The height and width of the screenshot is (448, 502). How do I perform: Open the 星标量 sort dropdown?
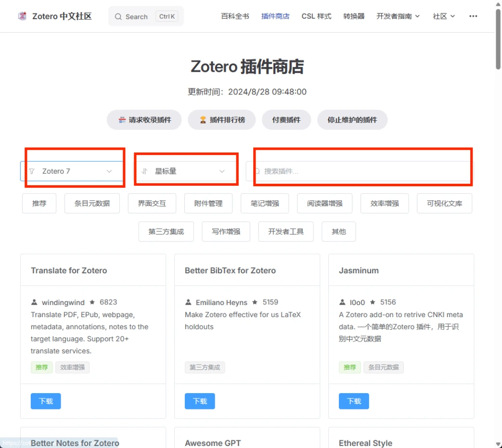(186, 171)
